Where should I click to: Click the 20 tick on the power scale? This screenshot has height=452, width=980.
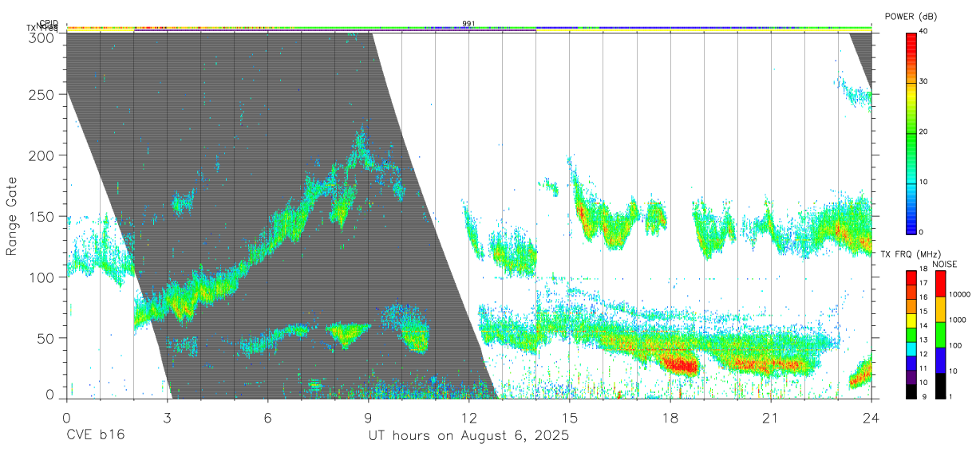(924, 132)
